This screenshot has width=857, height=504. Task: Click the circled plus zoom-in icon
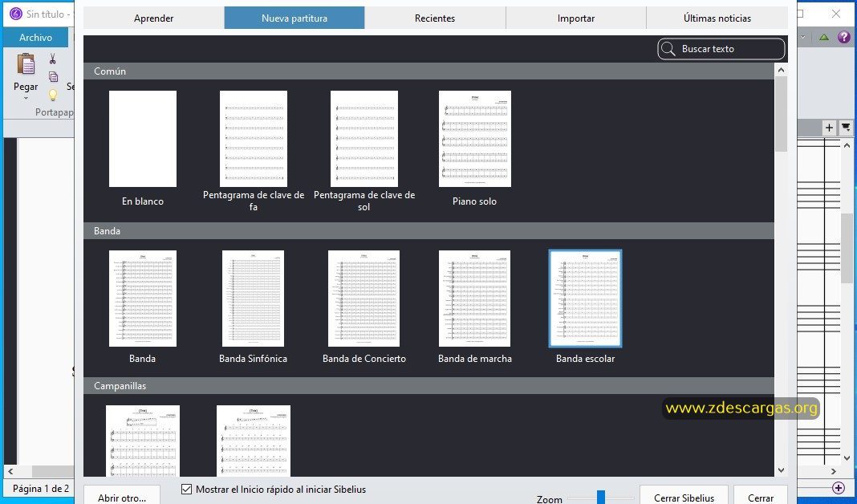click(839, 488)
